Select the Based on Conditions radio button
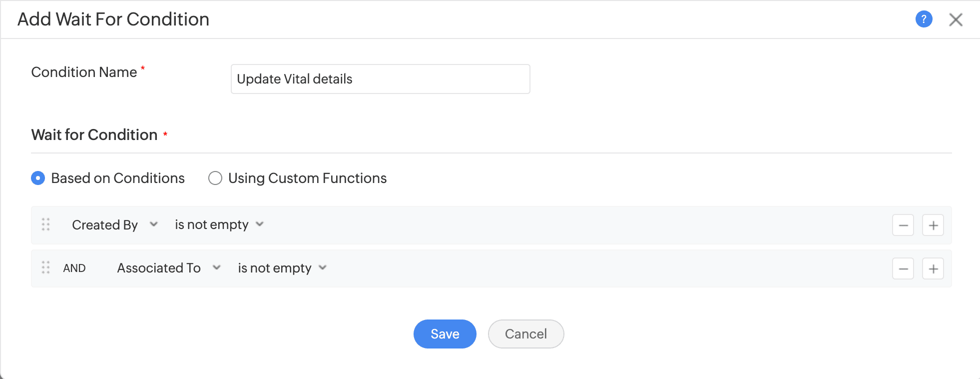980x379 pixels. pyautogui.click(x=38, y=178)
